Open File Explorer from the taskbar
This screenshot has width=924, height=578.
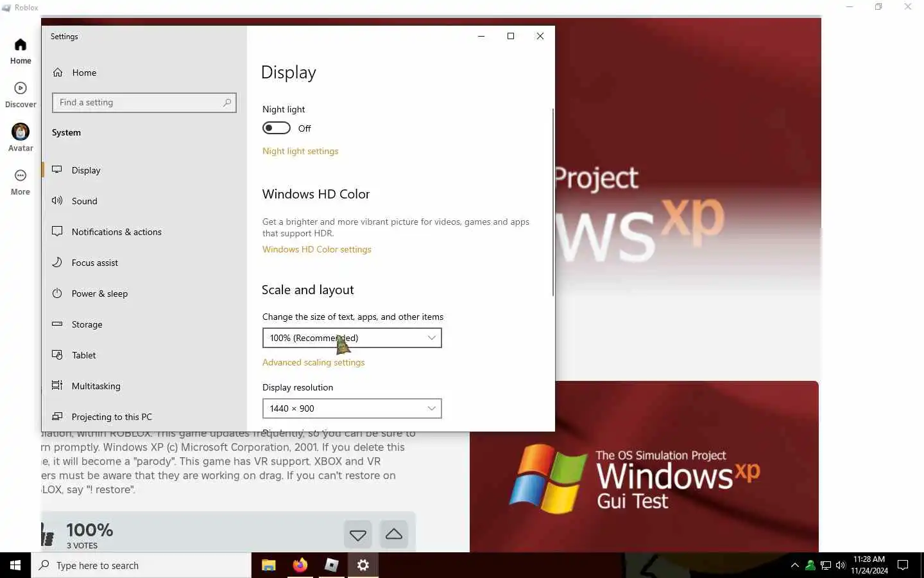(x=269, y=565)
